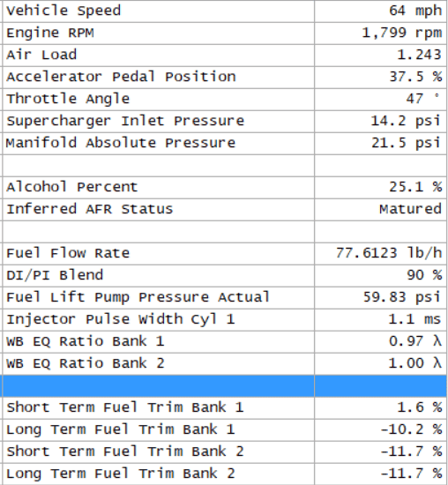Select Long Term Fuel Trim Bank 2

pos(224,474)
